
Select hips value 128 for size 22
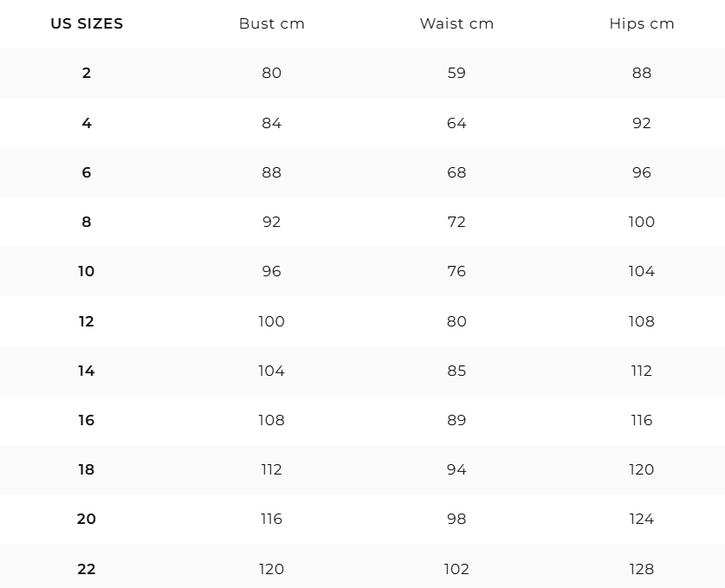[642, 569]
